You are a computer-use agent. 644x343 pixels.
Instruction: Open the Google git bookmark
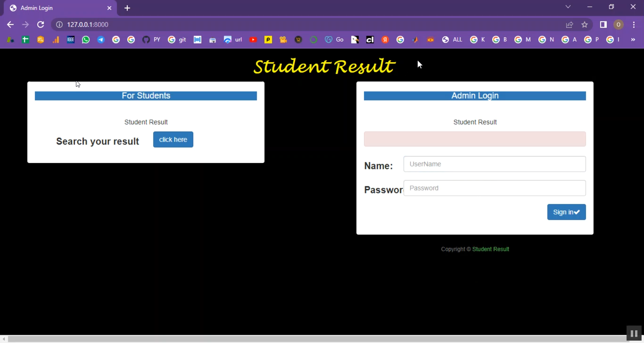[177, 40]
